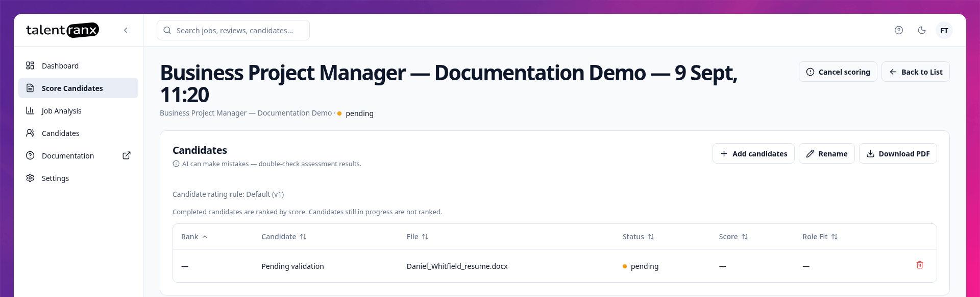Click the Candidates people icon
Viewport: 980px width, 297px height.
[x=30, y=133]
